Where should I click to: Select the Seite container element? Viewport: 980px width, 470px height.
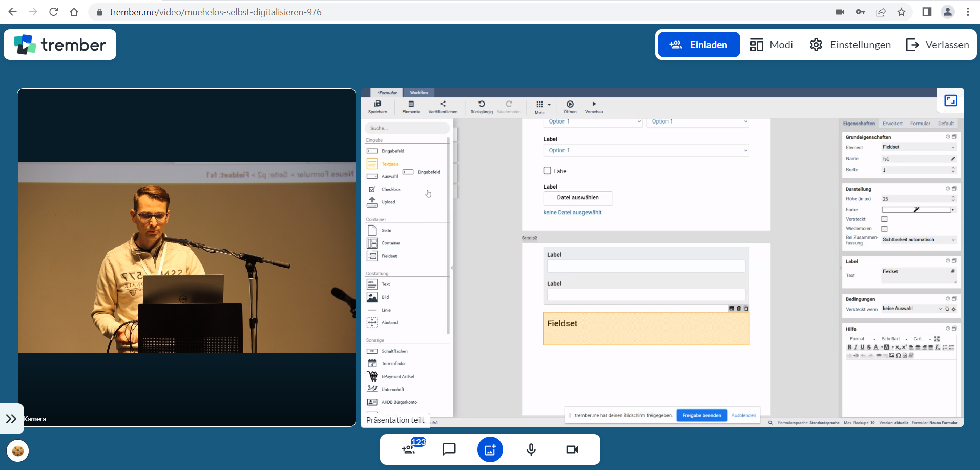(380, 230)
